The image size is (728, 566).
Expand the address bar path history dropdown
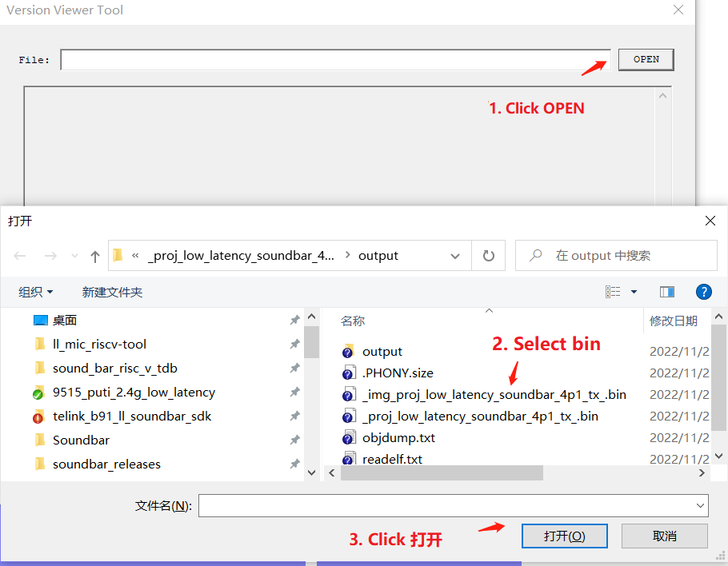click(455, 256)
